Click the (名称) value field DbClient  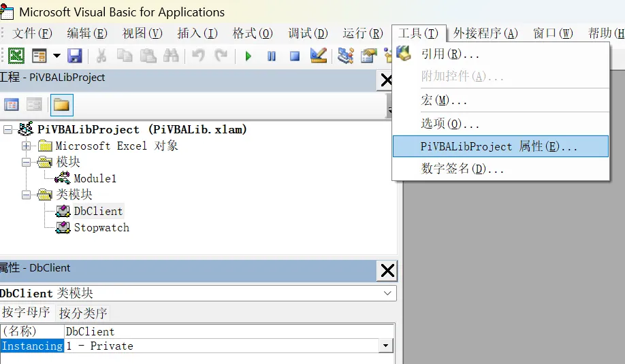(x=229, y=331)
